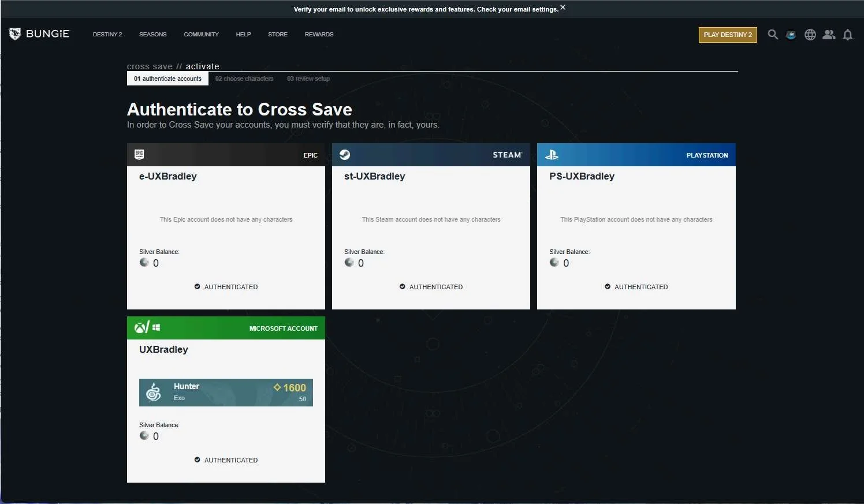The image size is (864, 504).
Task: Click the silver coin icon on Microsoft card
Action: [144, 436]
